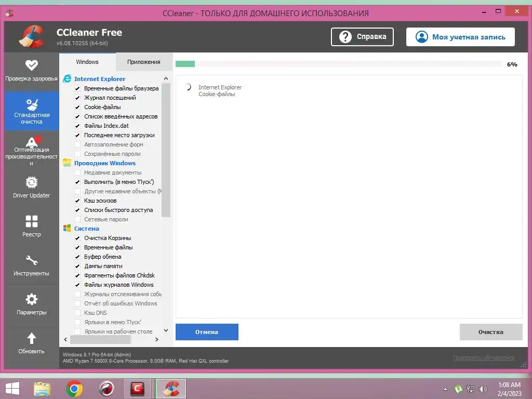The height and width of the screenshot is (399, 532).
Task: Select the Standard cleaning (Стандартная очистка) icon
Action: pyautogui.click(x=32, y=104)
